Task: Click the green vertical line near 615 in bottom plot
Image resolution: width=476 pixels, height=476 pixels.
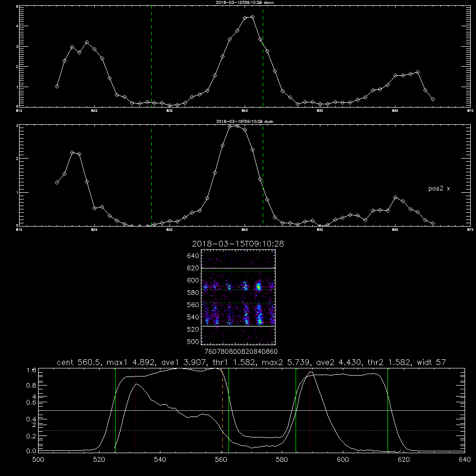Action: point(387,410)
